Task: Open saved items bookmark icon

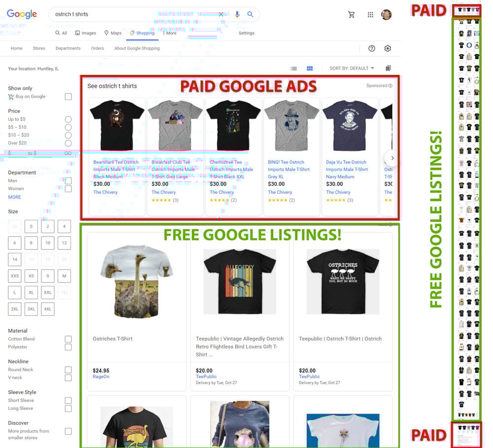Action: (388, 68)
